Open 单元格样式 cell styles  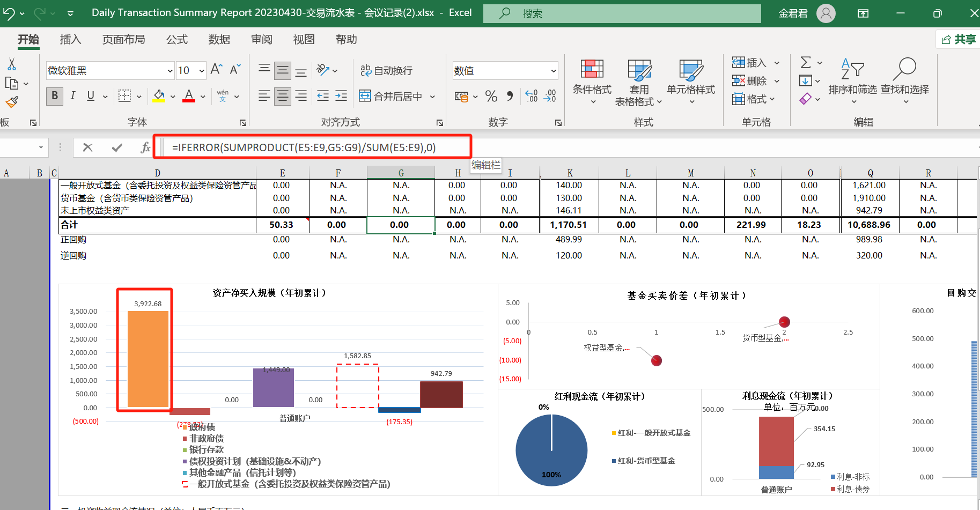tap(691, 82)
